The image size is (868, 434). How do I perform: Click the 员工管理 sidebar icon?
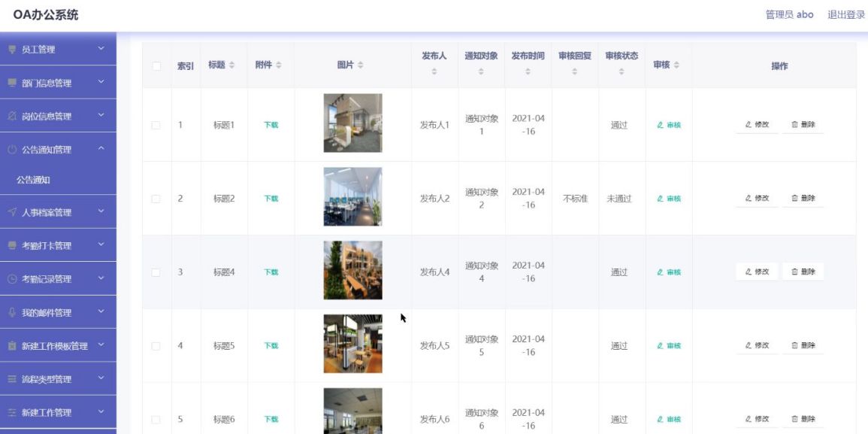pyautogui.click(x=12, y=50)
